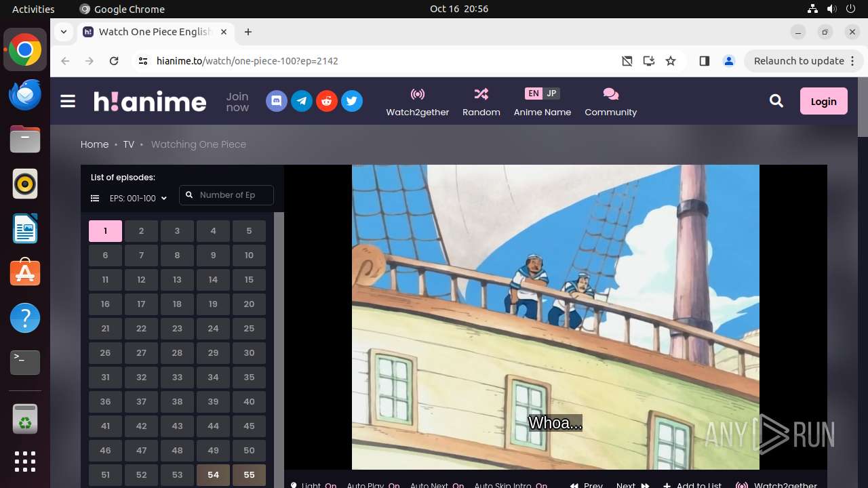This screenshot has height=488, width=868.
Task: Open the Ubuntu Software store
Action: (x=25, y=273)
